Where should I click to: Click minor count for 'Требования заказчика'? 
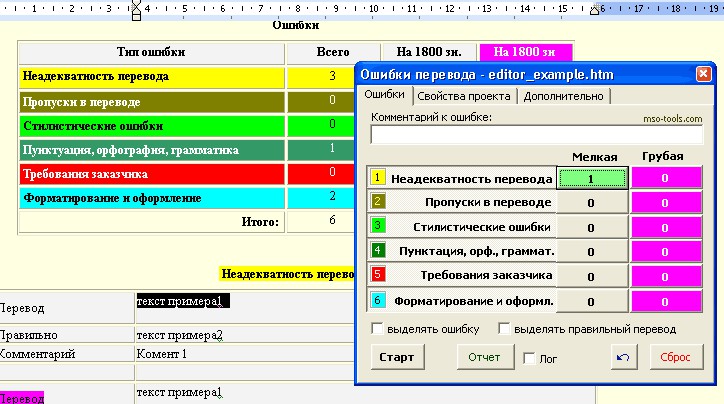[592, 277]
